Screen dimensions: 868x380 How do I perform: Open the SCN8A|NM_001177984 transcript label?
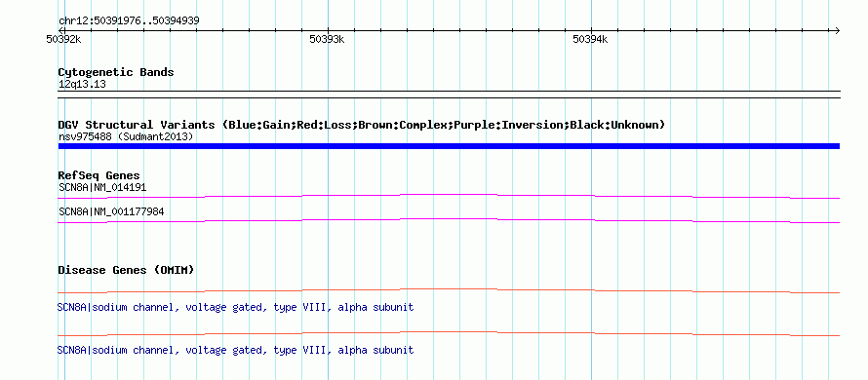pos(111,211)
